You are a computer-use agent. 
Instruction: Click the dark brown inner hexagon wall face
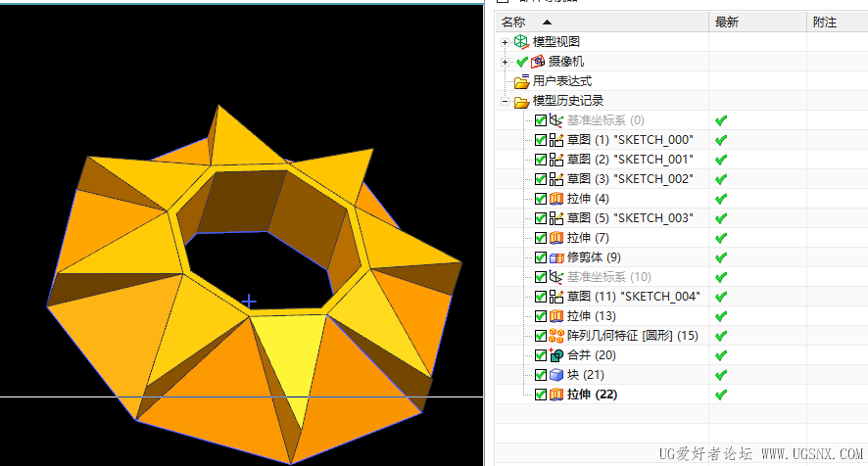(x=244, y=202)
